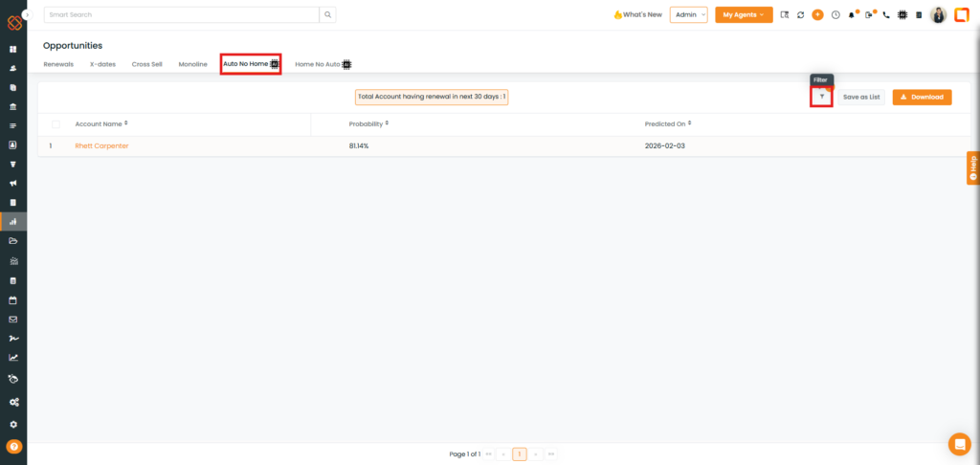Click the orange plus quick-add icon

[817, 15]
